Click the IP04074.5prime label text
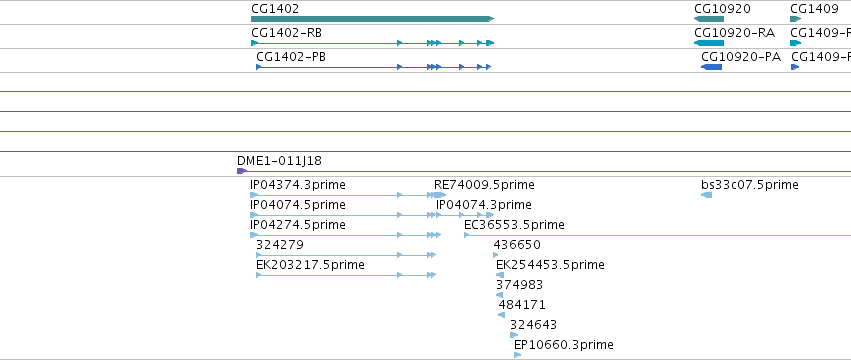 tap(298, 205)
